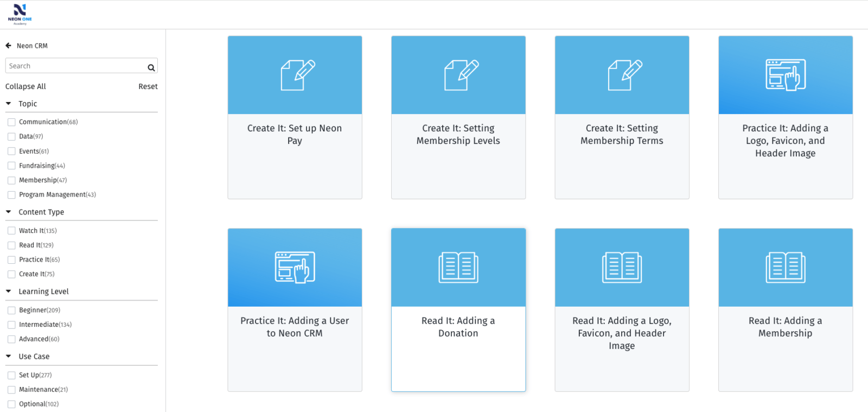Viewport: 868px width, 412px height.
Task: Click the search magnifier icon
Action: pyautogui.click(x=151, y=67)
